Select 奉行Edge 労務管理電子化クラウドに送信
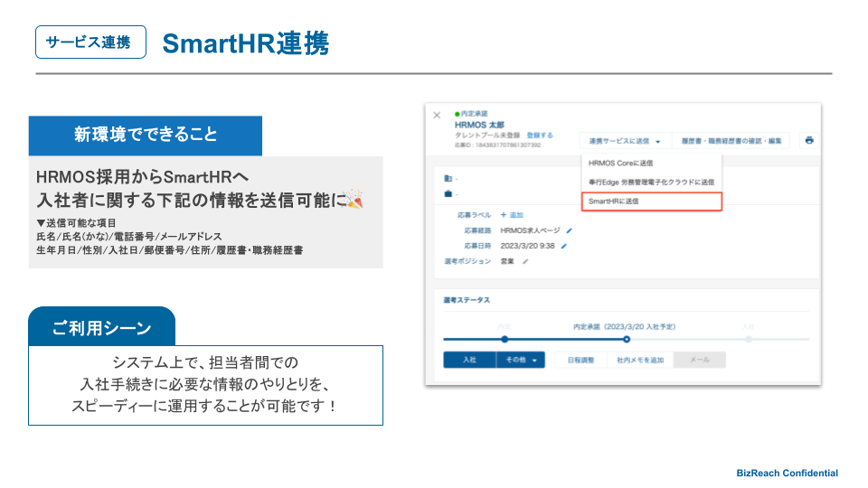 (x=652, y=182)
